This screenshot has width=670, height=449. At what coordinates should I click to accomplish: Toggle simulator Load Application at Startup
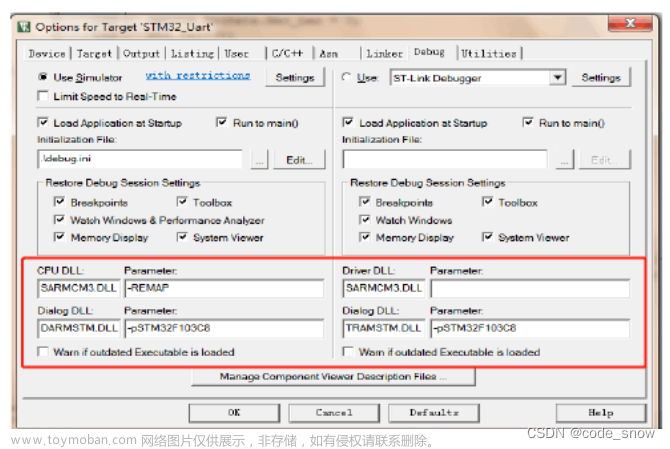[x=43, y=123]
